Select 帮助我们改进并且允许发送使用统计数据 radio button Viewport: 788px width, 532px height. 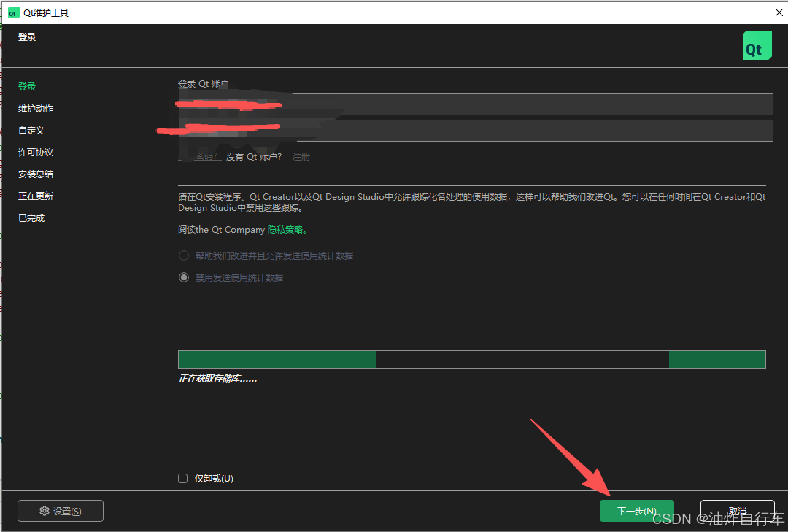pyautogui.click(x=184, y=255)
